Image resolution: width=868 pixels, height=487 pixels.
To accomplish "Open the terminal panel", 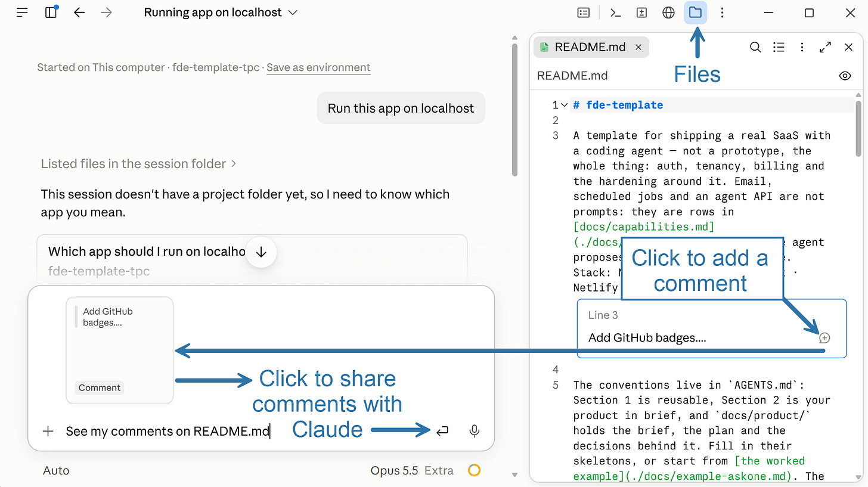I will click(x=616, y=13).
